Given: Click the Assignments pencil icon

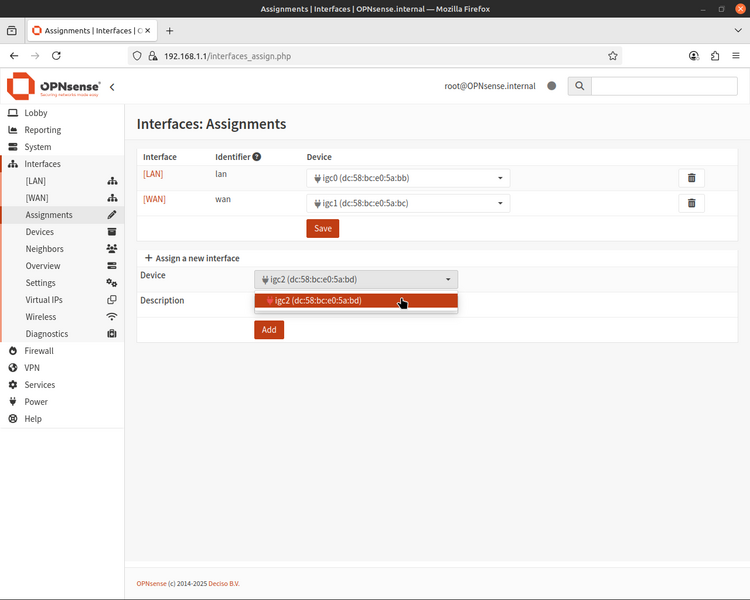Looking at the screenshot, I should click(x=112, y=215).
